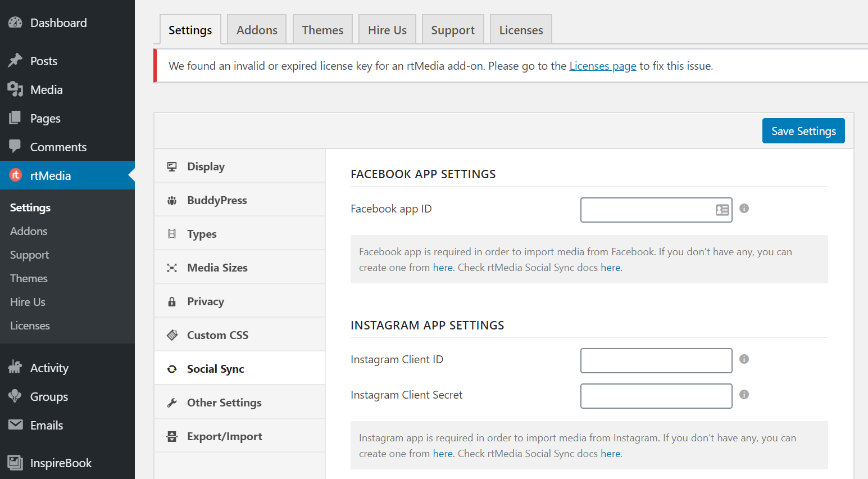Open the Support tab

pos(453,30)
